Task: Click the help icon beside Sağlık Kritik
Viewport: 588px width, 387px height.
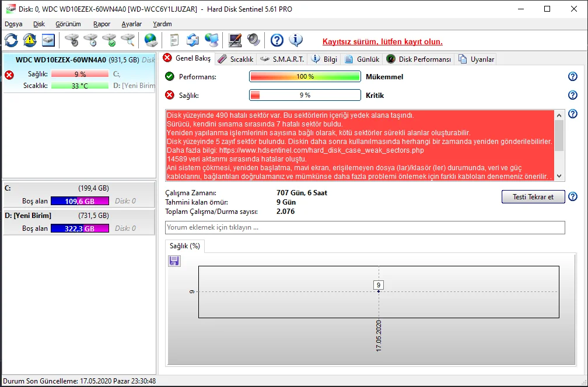Action: (x=573, y=95)
